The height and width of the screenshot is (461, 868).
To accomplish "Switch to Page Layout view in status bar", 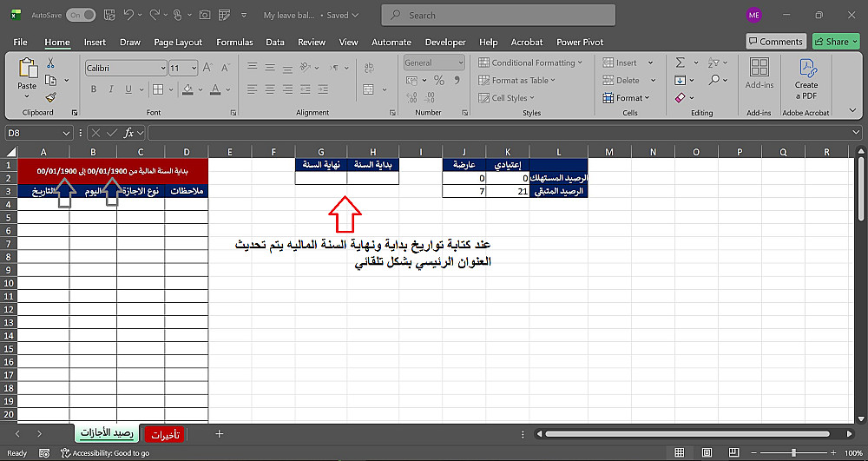I will 707,452.
